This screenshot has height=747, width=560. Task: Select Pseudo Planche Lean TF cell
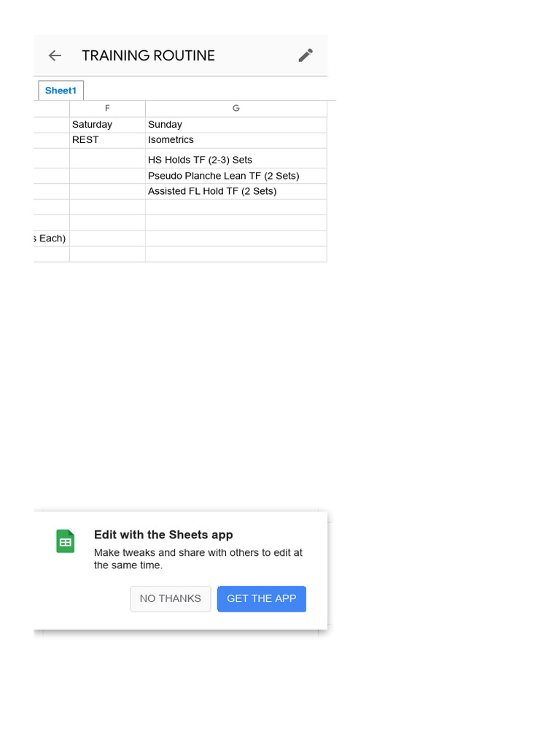pyautogui.click(x=236, y=176)
